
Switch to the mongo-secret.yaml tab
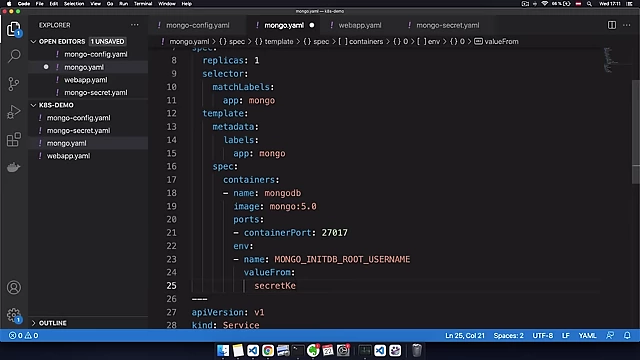(447, 25)
